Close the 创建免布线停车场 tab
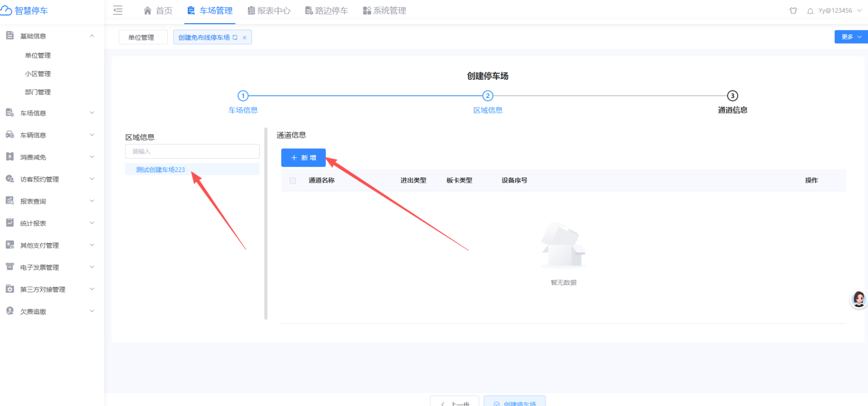 pos(245,38)
